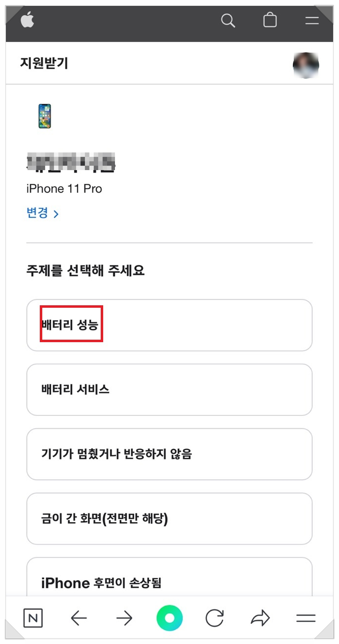
Task: Open the top hamburger menu
Action: coord(311,20)
